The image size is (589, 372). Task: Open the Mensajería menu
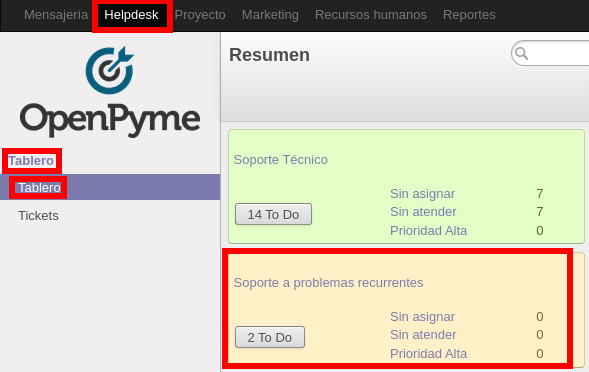click(x=56, y=15)
